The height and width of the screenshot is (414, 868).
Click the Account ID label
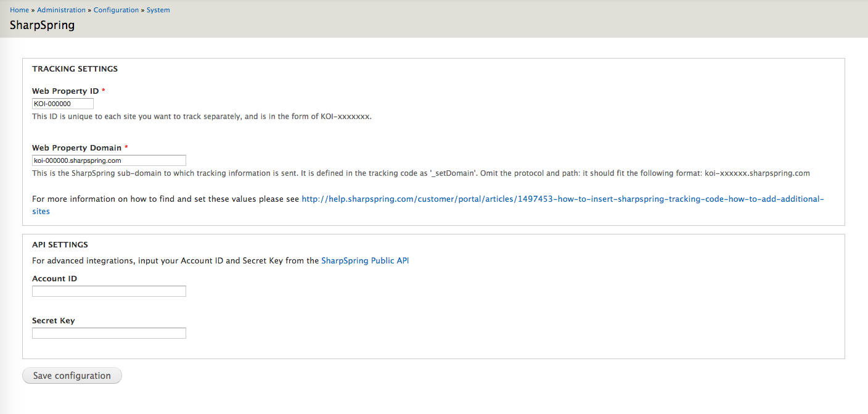click(55, 278)
